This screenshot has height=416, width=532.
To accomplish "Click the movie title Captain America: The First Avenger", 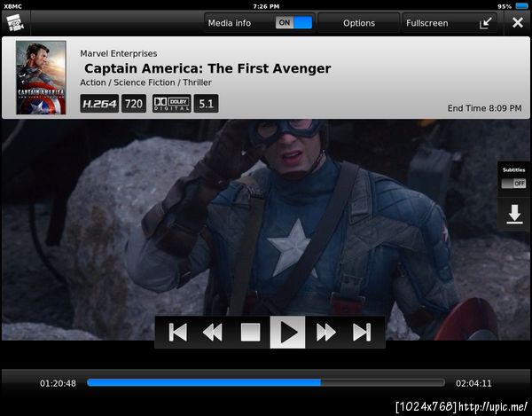I will pyautogui.click(x=207, y=68).
